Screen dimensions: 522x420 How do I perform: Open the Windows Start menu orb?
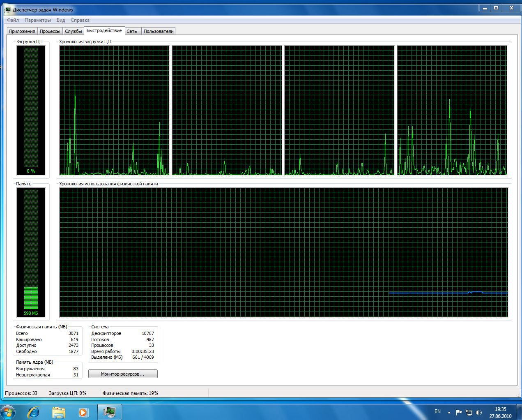click(x=8, y=411)
